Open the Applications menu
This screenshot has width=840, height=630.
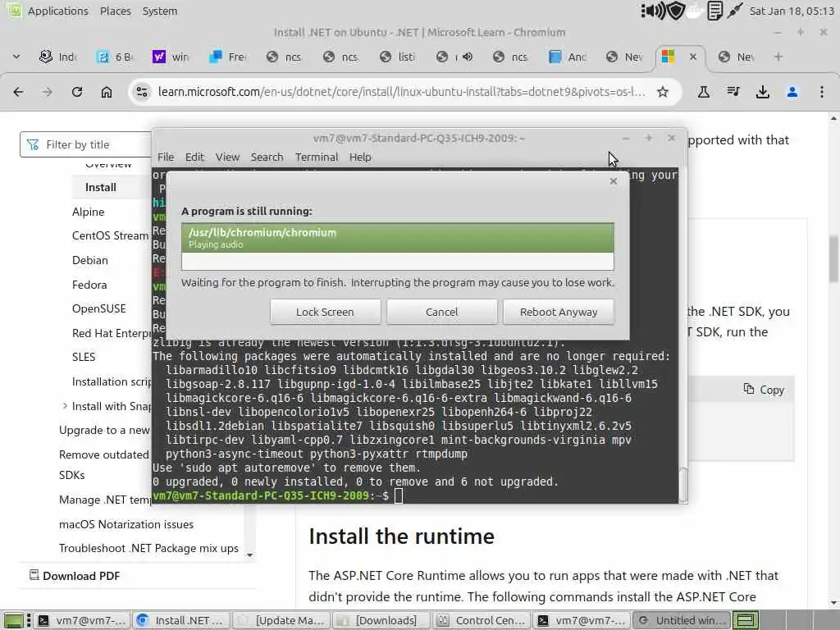58,11
